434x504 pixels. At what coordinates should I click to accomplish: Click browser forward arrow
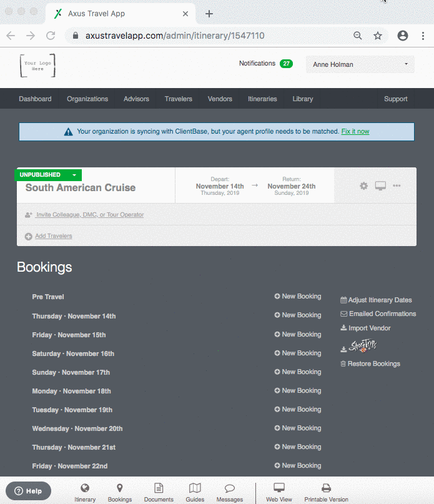click(31, 36)
